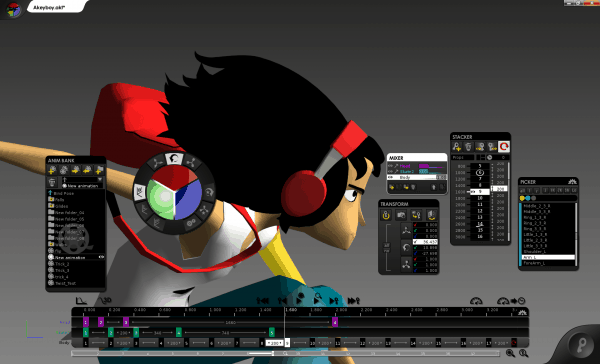Image resolution: width=600 pixels, height=364 pixels.
Task: Toggle the red loop icon in Stacker
Action: pyautogui.click(x=504, y=147)
